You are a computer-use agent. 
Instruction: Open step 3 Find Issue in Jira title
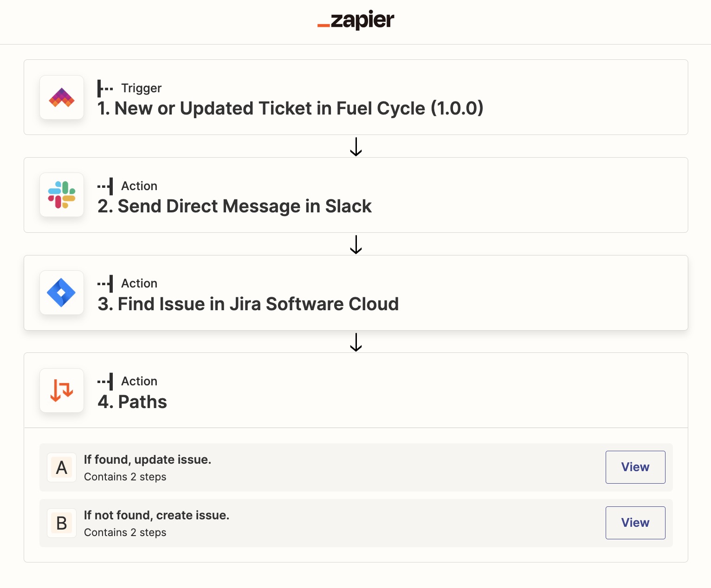pos(248,304)
